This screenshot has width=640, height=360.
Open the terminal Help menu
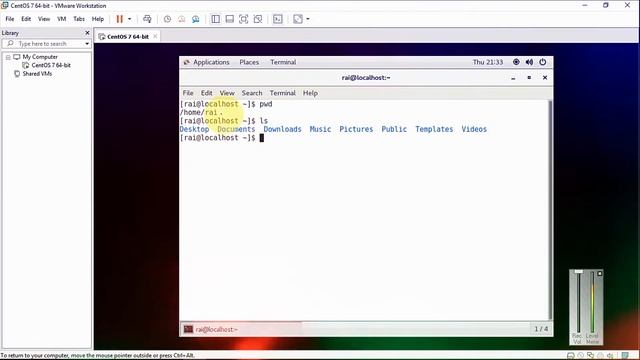310,93
